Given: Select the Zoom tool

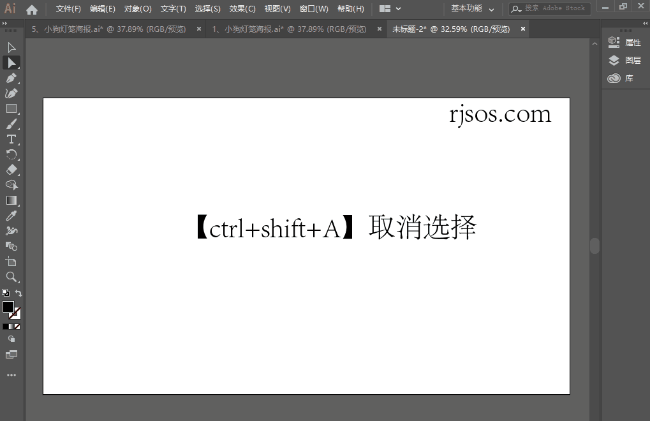Looking at the screenshot, I should click(11, 277).
